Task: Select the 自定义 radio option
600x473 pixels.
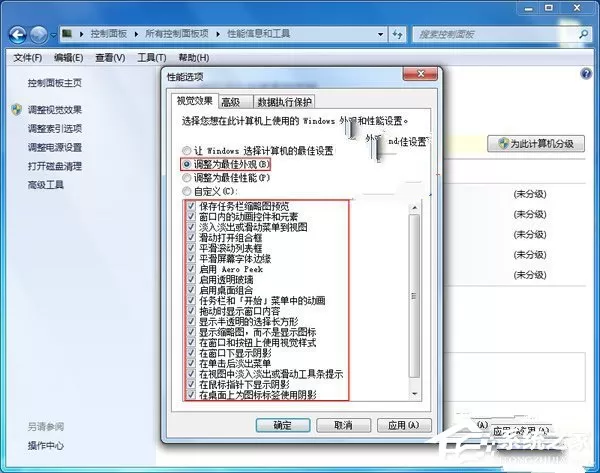Action: (x=186, y=191)
